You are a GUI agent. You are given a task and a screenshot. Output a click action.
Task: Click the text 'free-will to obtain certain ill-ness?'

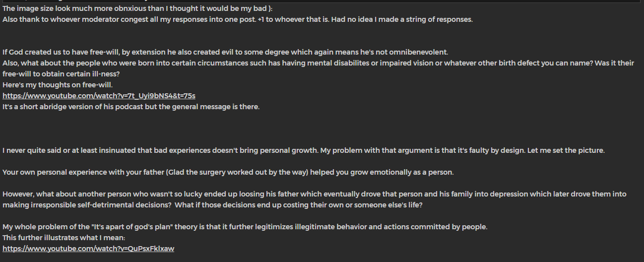pyautogui.click(x=61, y=74)
